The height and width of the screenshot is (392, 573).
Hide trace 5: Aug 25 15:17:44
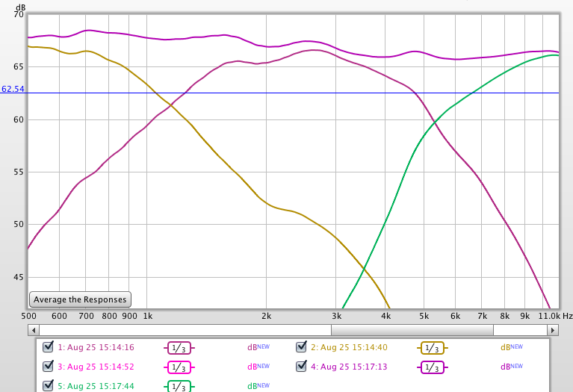49,385
